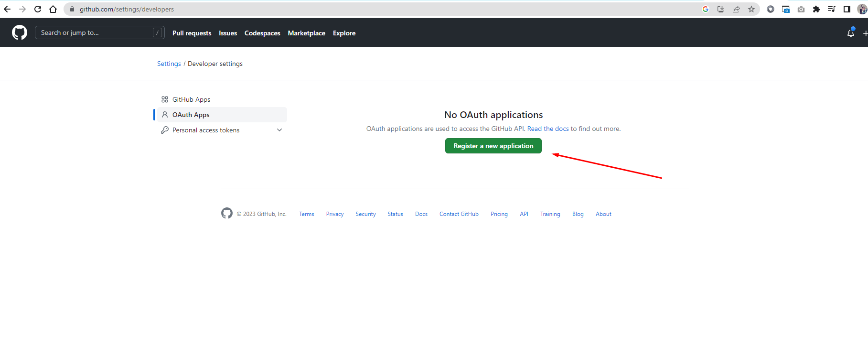Bookmark this page with the star icon

[751, 9]
